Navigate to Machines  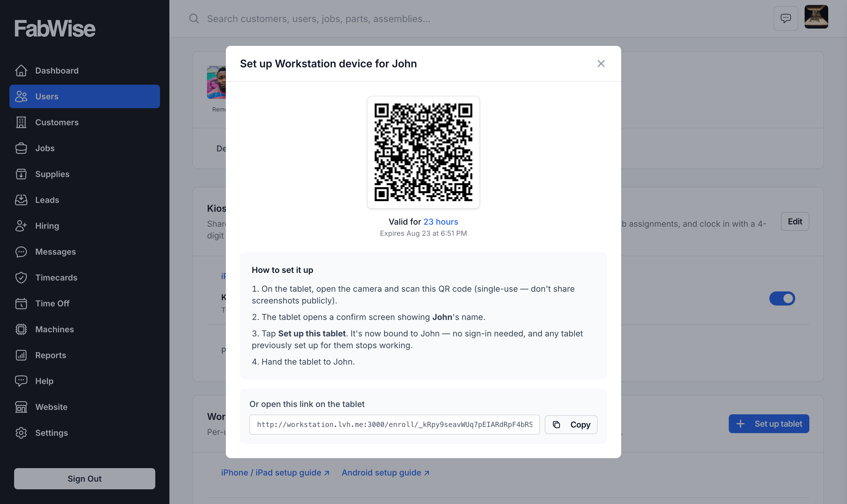coord(85,329)
